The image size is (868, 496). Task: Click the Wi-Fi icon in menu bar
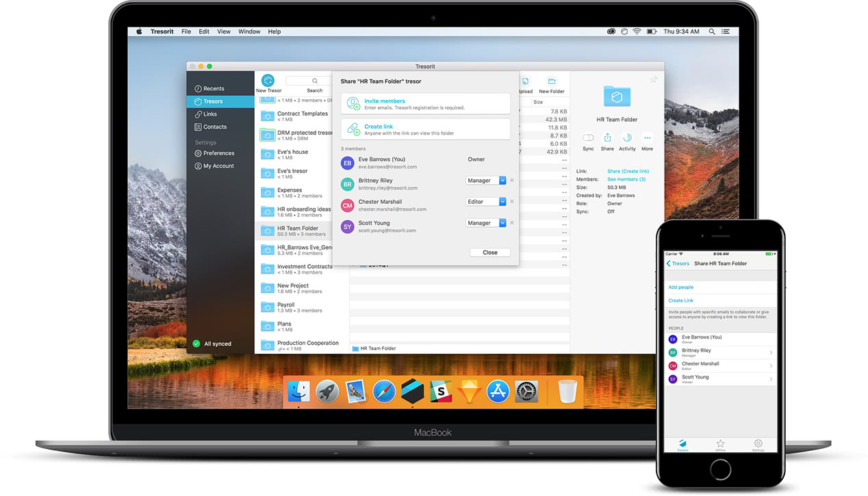pos(637,31)
